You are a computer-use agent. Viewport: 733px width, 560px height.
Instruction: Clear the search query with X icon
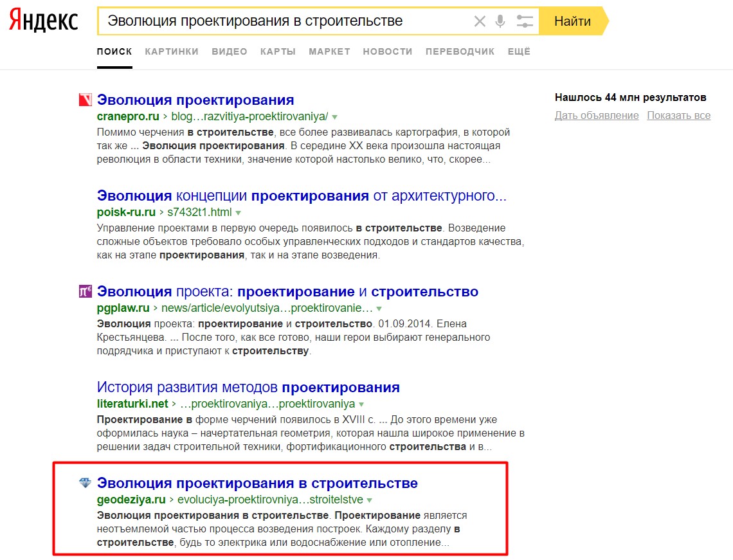click(480, 21)
